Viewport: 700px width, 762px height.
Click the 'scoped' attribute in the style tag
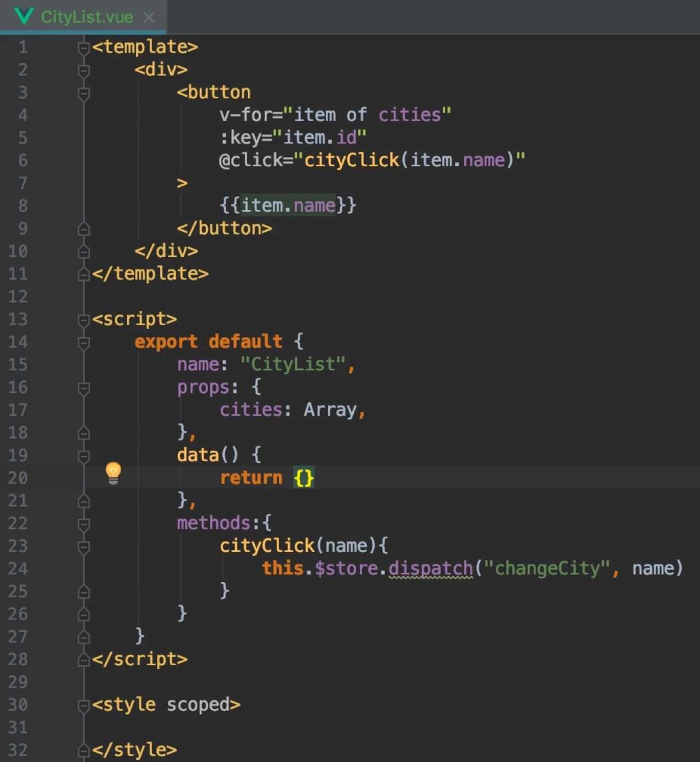198,705
